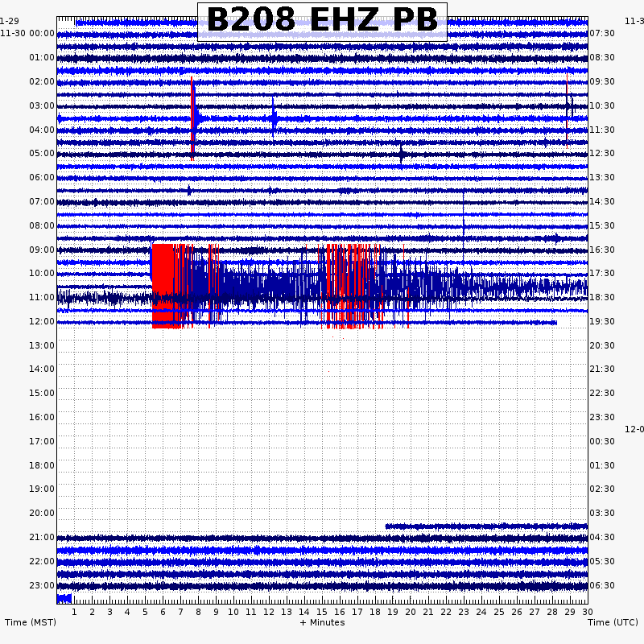The image size is (644, 644).
Task: Click the 07:00 MST row label
Action: point(42,201)
